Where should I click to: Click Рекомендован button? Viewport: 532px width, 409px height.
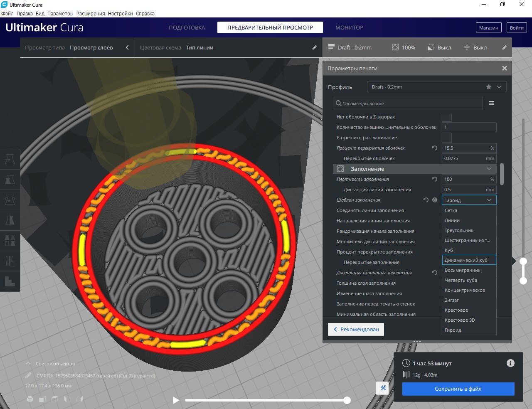point(356,329)
